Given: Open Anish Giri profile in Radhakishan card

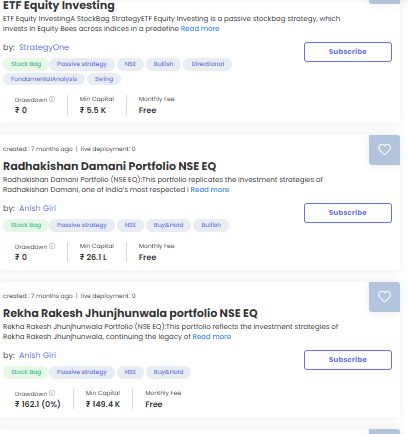Looking at the screenshot, I should pyautogui.click(x=38, y=208).
